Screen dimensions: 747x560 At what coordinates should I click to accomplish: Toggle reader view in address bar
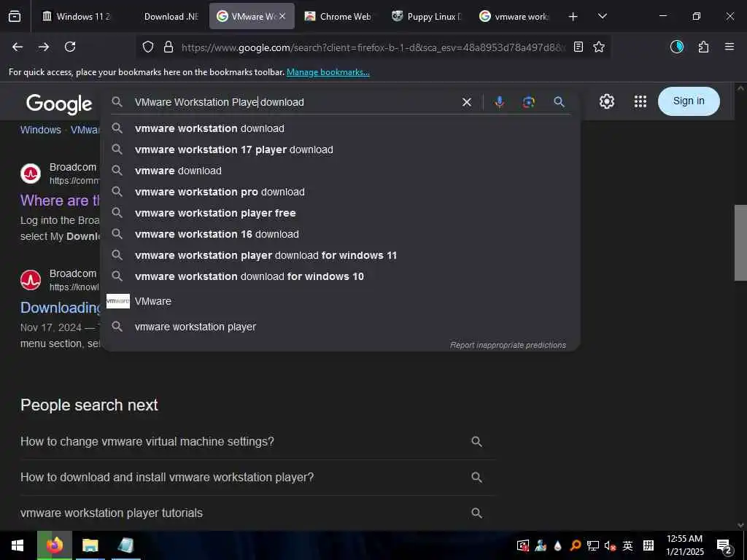pos(578,47)
